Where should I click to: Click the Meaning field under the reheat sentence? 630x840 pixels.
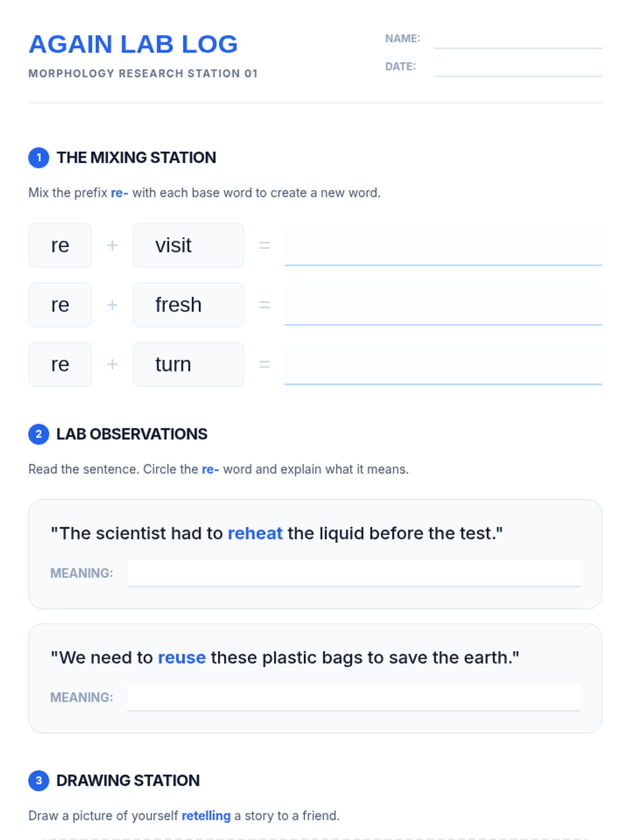tap(353, 573)
